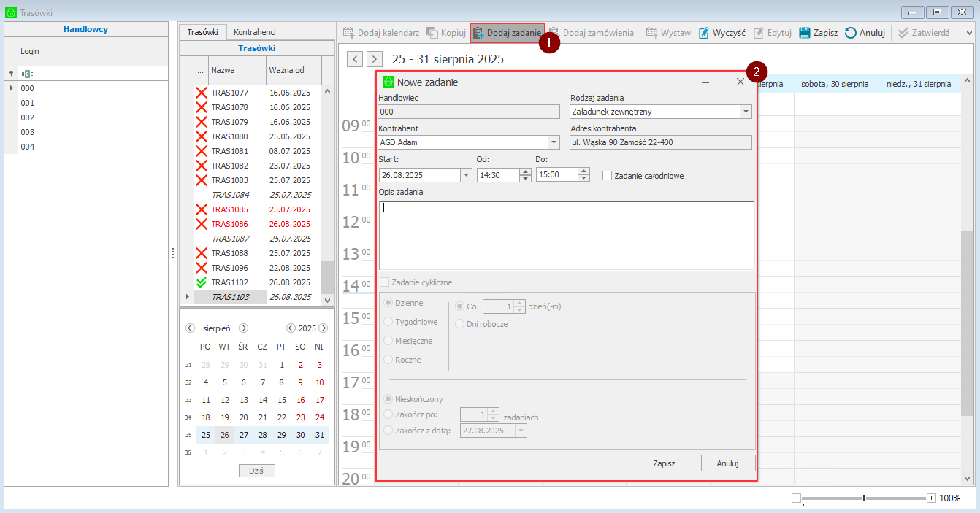
Task: Click next month arrow beside sierpień
Action: 244,328
